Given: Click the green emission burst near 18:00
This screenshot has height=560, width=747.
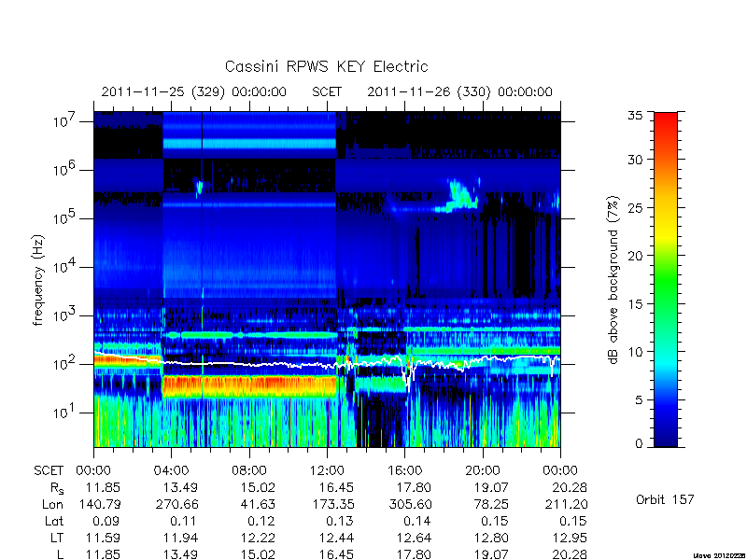Looking at the screenshot, I should click(459, 196).
